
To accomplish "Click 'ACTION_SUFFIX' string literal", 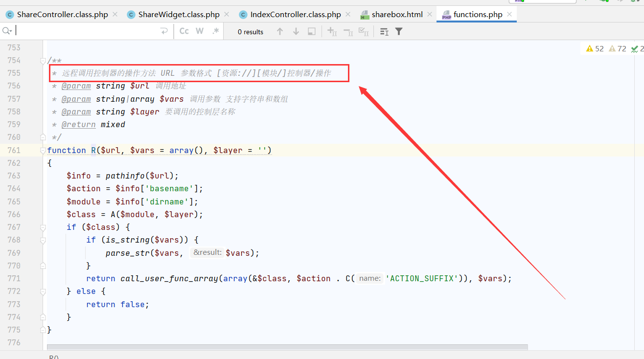I will point(421,278).
